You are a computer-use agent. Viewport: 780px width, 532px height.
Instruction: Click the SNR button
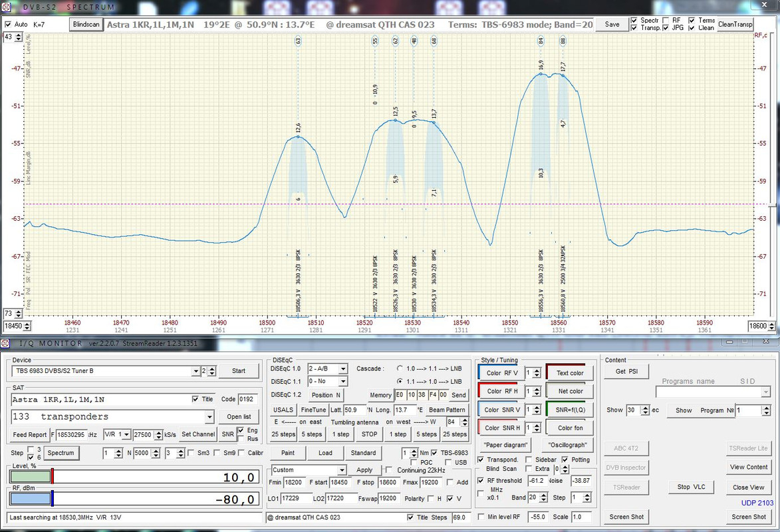click(x=228, y=434)
